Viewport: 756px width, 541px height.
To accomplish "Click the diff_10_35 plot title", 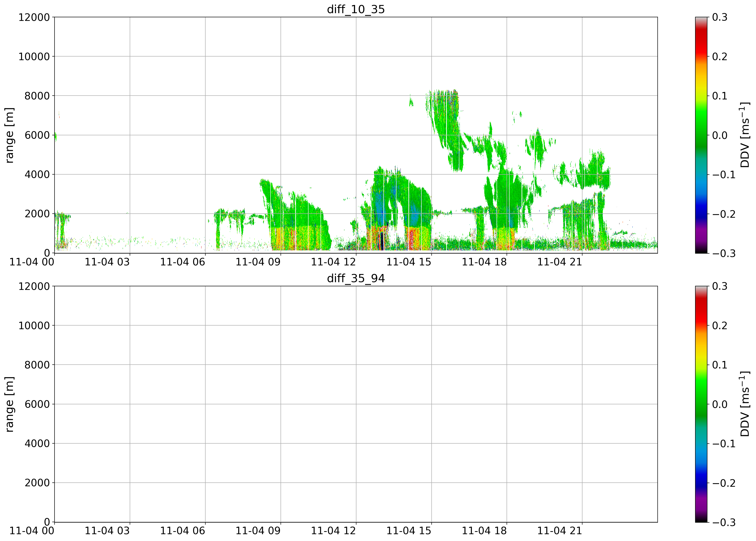I will pos(356,9).
